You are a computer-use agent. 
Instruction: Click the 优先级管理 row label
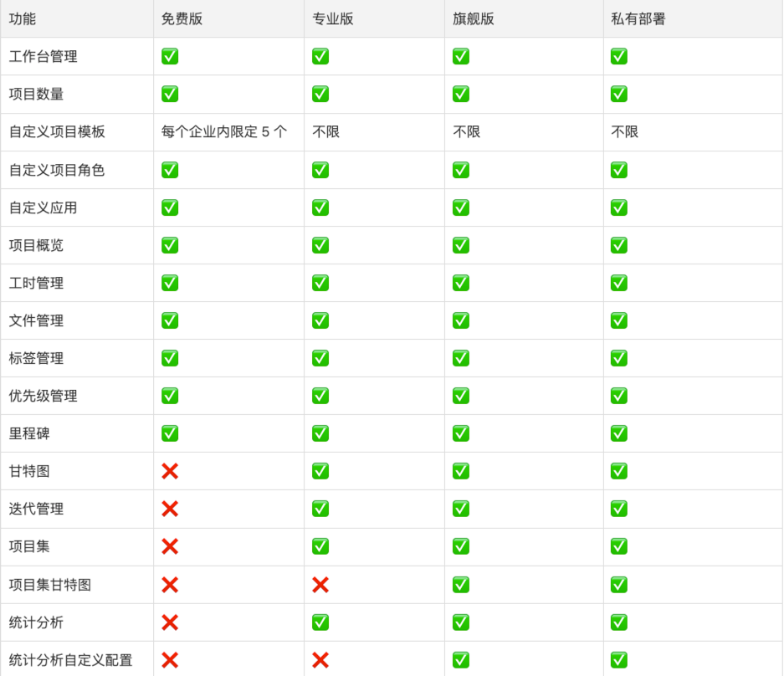(x=43, y=396)
